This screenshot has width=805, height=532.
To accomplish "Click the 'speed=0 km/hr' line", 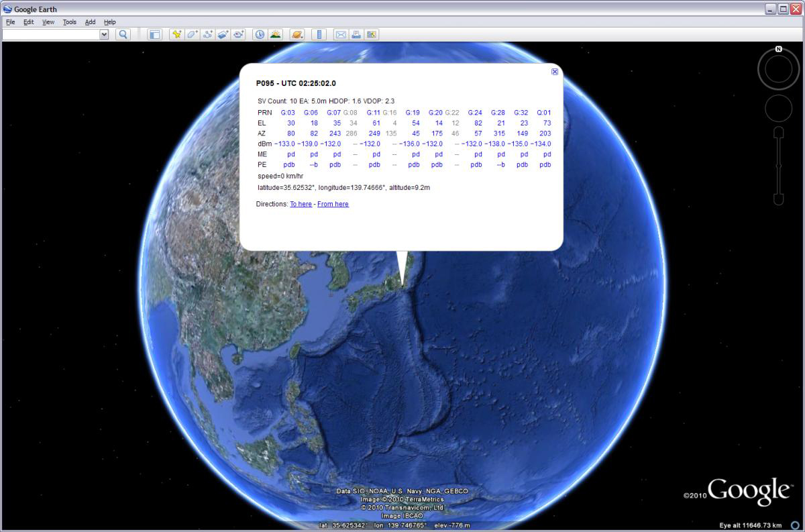I will click(280, 176).
